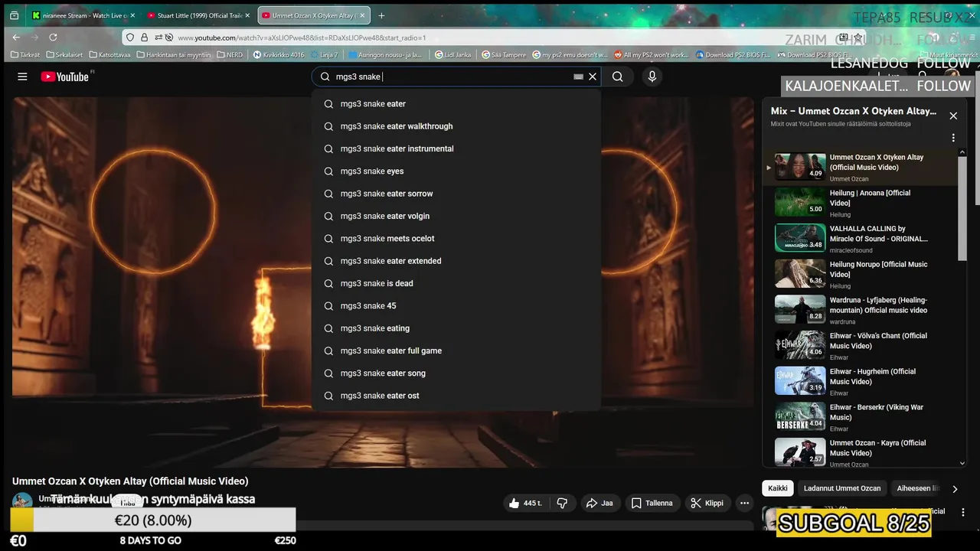Screen dimensions: 980x551
Task: Open the NERD bookmarks folder
Action: tap(230, 55)
